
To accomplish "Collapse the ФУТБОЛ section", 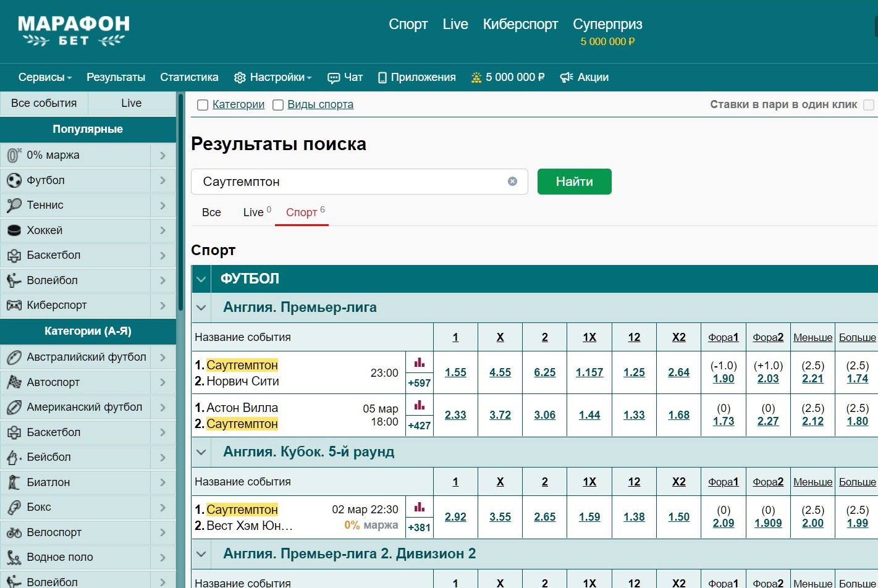I will click(201, 279).
